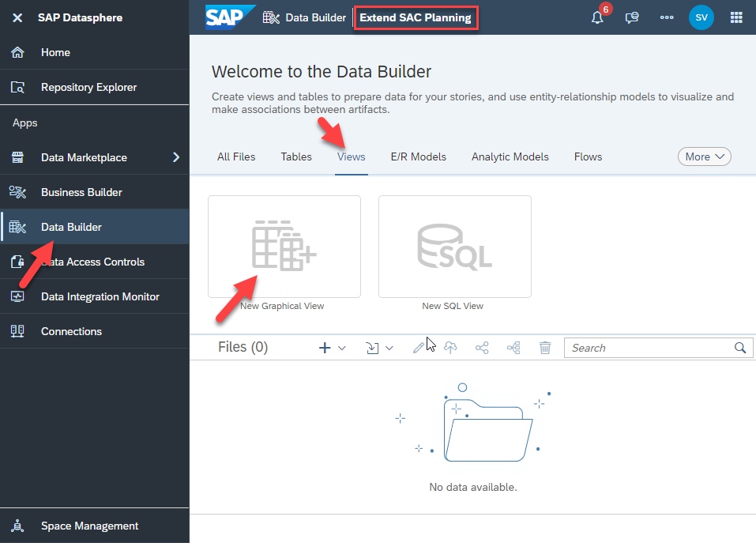Screen dimensions: 756x543
Task: Switch to the Flows tab
Action: [x=588, y=156]
